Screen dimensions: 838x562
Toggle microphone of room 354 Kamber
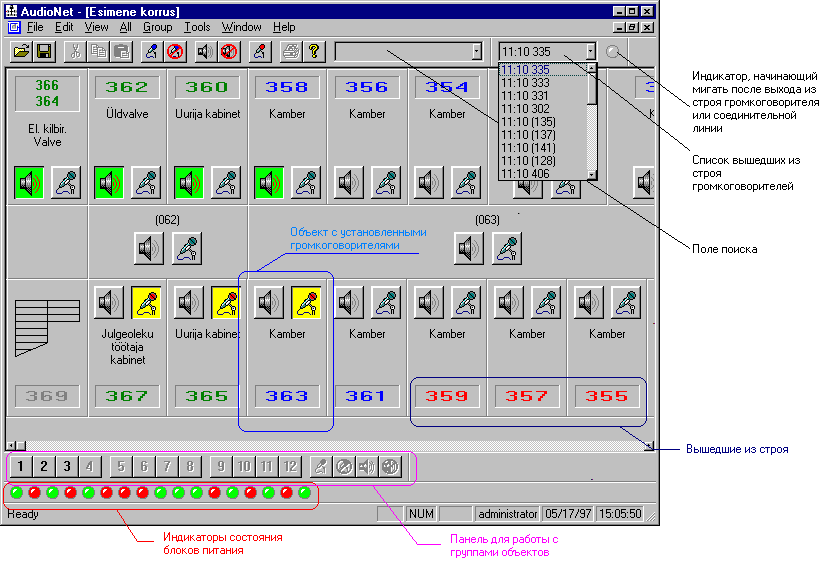pyautogui.click(x=466, y=183)
